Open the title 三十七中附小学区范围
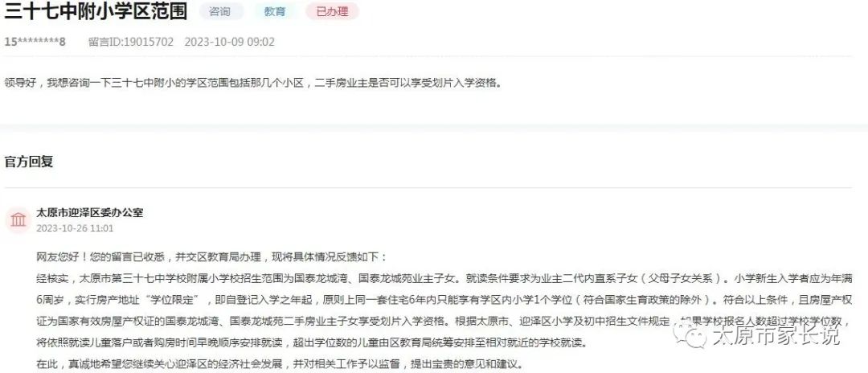Viewport: 868px width, 373px height. pyautogui.click(x=96, y=11)
